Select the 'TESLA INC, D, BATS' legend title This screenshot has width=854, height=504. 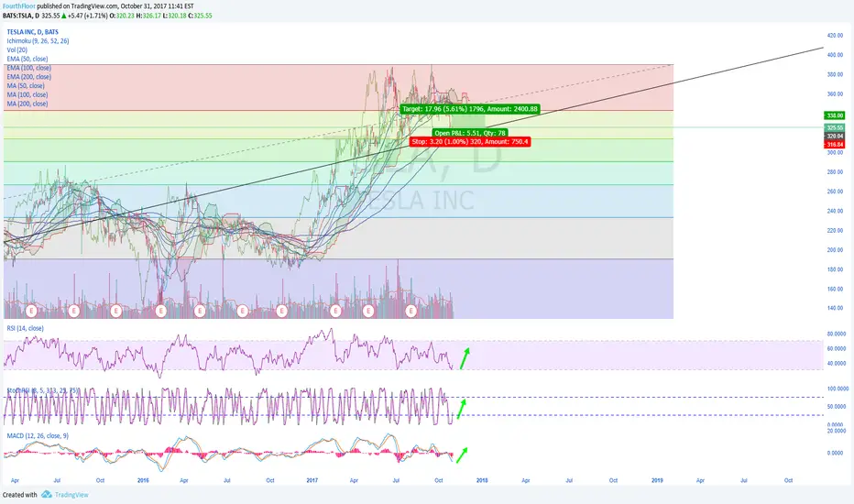(x=33, y=32)
